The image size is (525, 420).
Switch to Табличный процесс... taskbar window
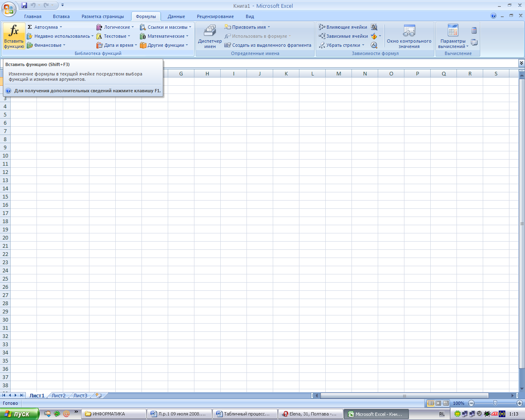tap(245, 414)
